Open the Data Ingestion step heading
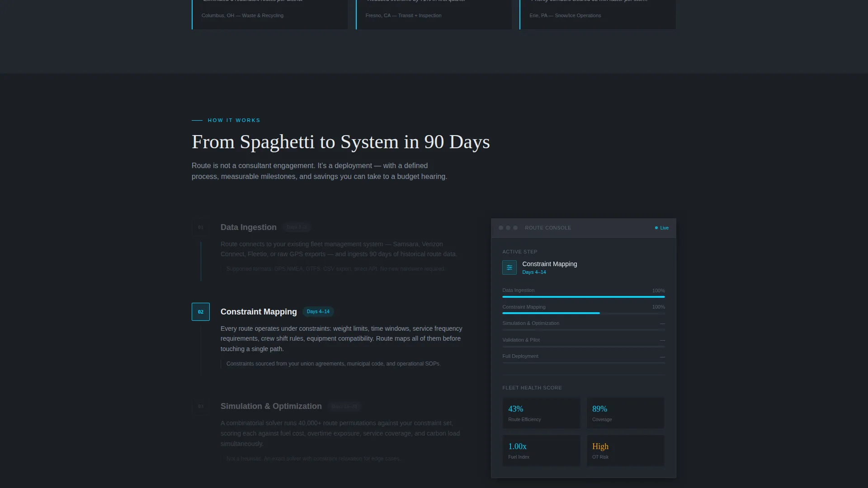868x488 pixels. point(249,227)
